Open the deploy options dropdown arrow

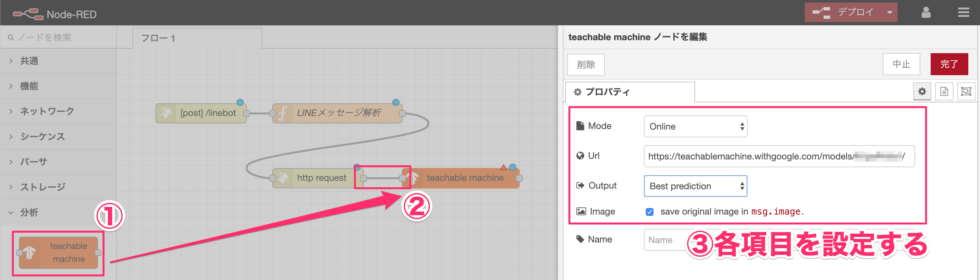pos(889,12)
